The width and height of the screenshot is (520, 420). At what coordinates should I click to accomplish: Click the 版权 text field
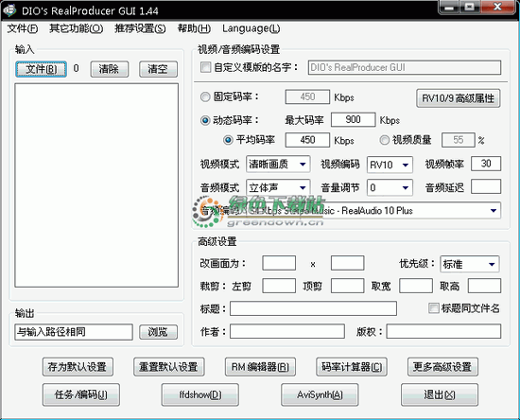pos(443,331)
